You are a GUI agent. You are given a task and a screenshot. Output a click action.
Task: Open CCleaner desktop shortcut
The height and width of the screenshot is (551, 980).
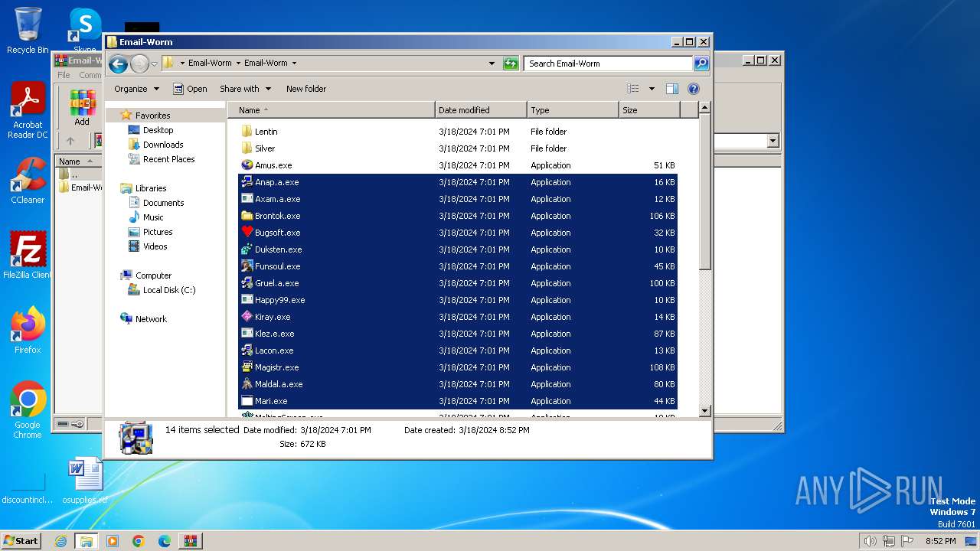pos(28,181)
